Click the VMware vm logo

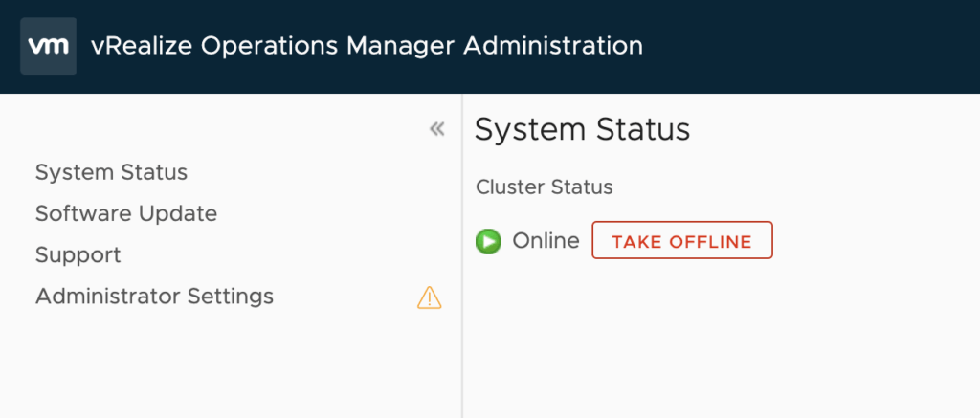coord(48,46)
